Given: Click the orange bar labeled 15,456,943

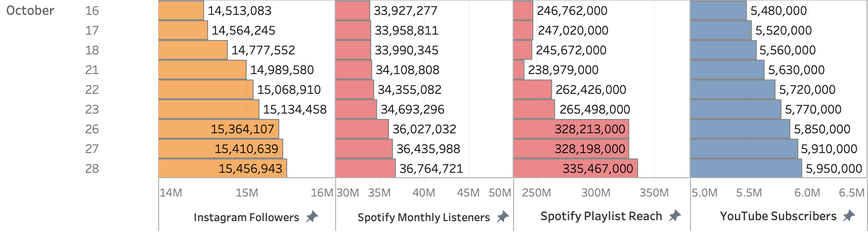Looking at the screenshot, I should [222, 168].
